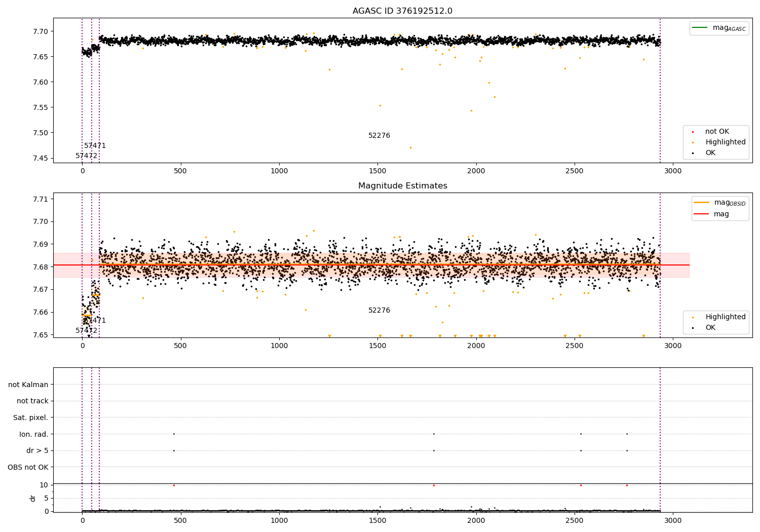760x532 pixels.
Task: Select 'Highlighted' legend entry in top plot
Action: [x=725, y=142]
